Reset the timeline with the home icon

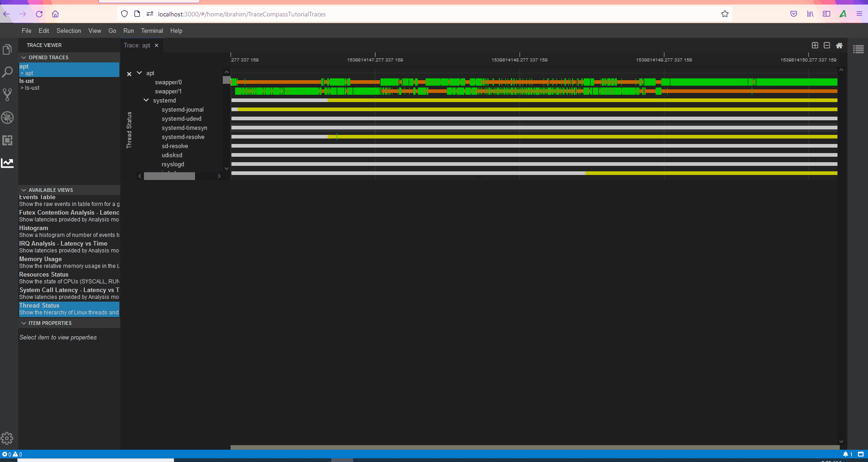(x=840, y=46)
